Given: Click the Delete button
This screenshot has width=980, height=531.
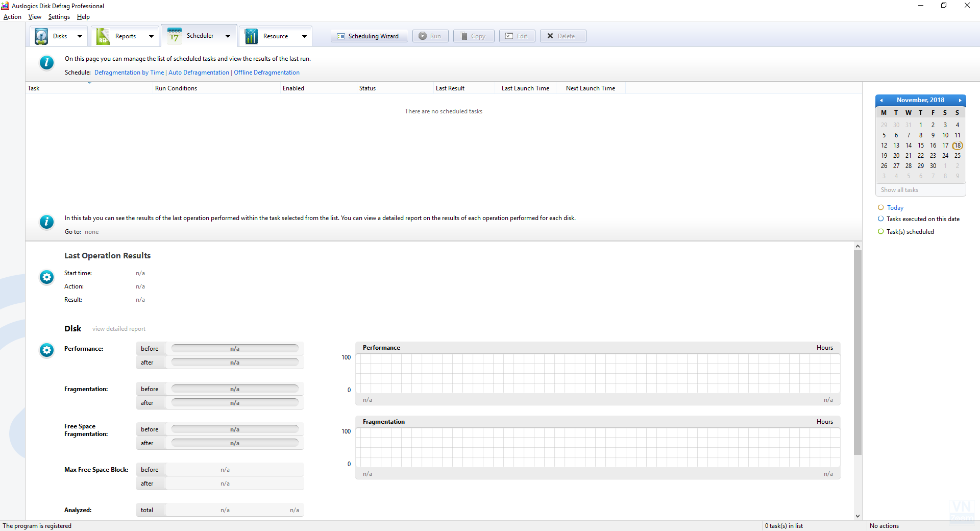Looking at the screenshot, I should pyautogui.click(x=563, y=36).
